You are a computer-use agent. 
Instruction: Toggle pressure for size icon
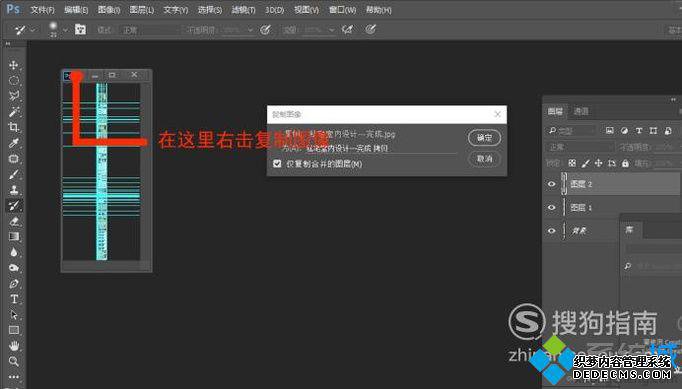(370, 30)
